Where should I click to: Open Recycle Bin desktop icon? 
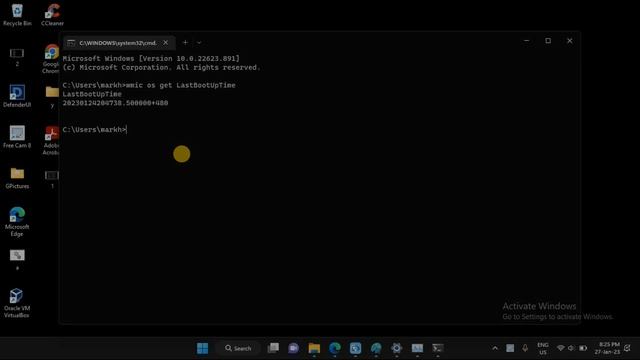pos(17,15)
